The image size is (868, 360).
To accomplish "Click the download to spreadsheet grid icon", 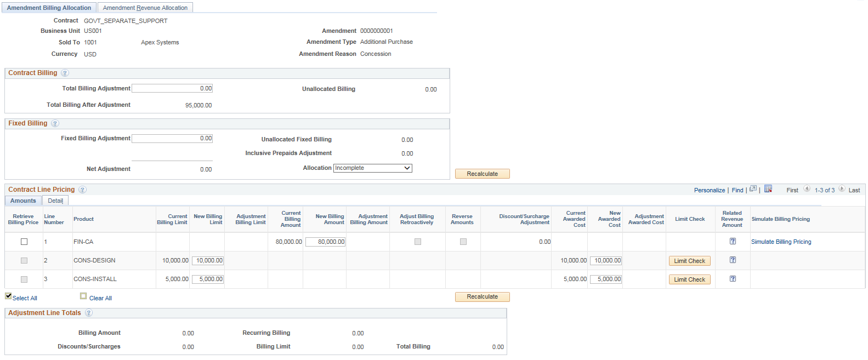I will pyautogui.click(x=768, y=188).
